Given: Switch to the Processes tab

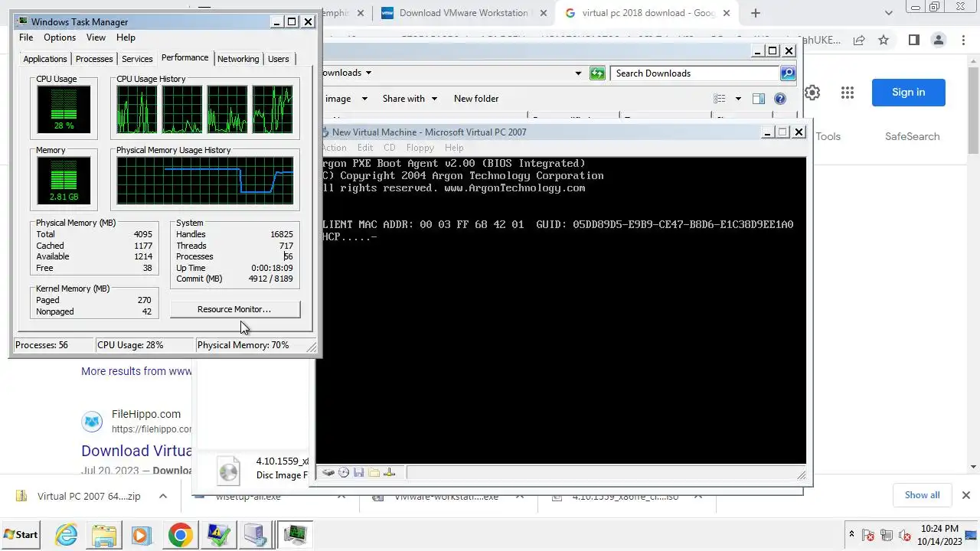Looking at the screenshot, I should pyautogui.click(x=94, y=59).
